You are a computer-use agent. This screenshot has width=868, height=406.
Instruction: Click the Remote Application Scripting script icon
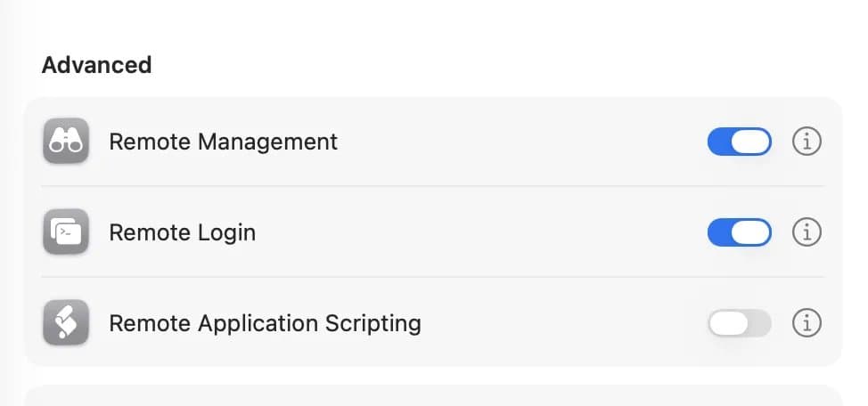click(65, 322)
